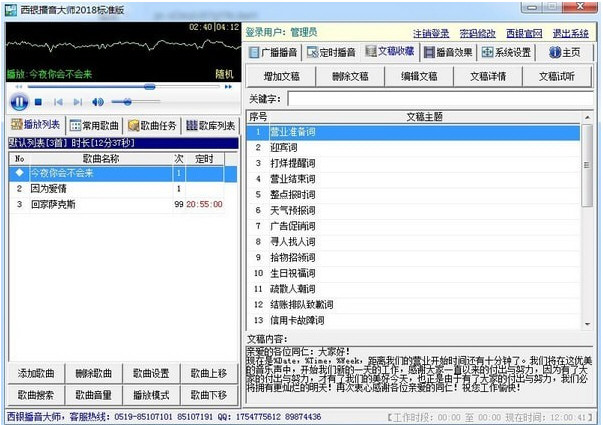The image size is (603, 425).
Task: Stop the current song
Action: [38, 102]
